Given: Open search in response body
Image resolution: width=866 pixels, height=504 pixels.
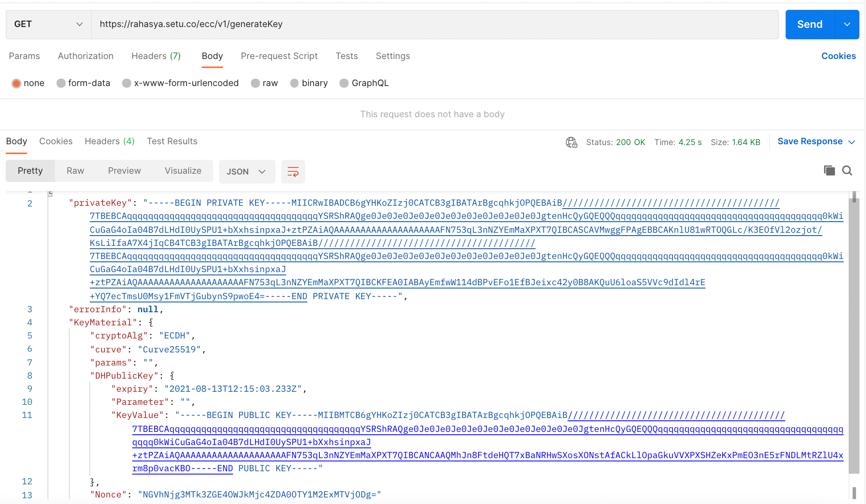Looking at the screenshot, I should tap(847, 170).
